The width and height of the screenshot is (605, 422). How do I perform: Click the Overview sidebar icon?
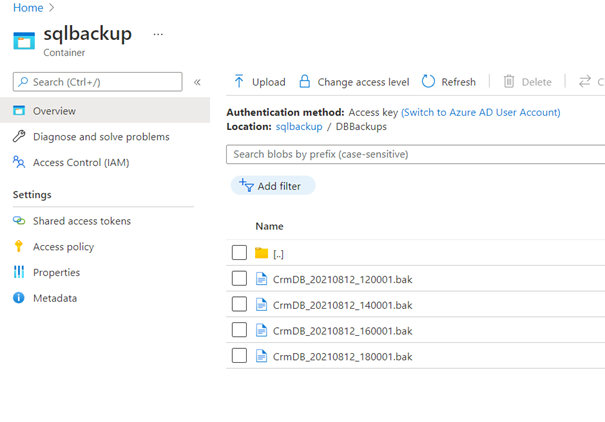[19, 111]
